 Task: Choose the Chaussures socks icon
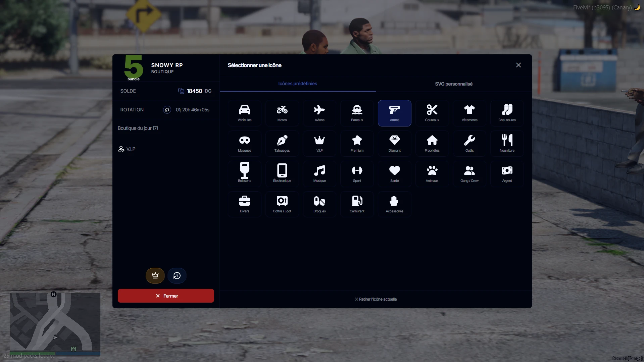(x=507, y=113)
